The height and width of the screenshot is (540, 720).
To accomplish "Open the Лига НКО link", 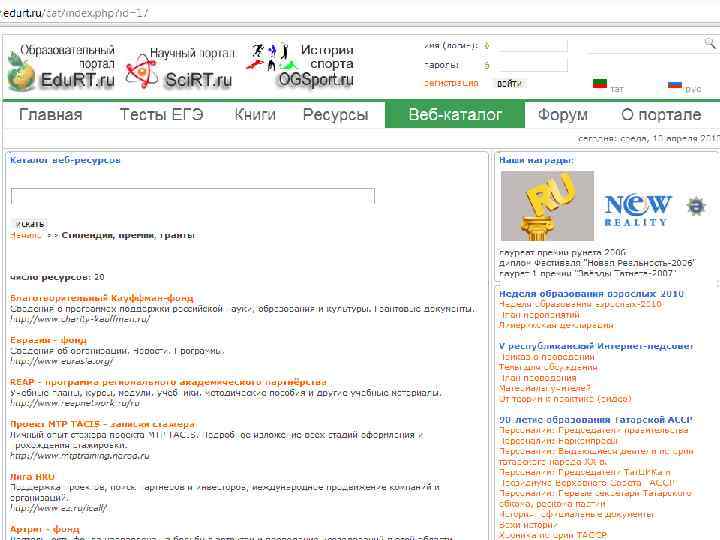I will pyautogui.click(x=32, y=477).
